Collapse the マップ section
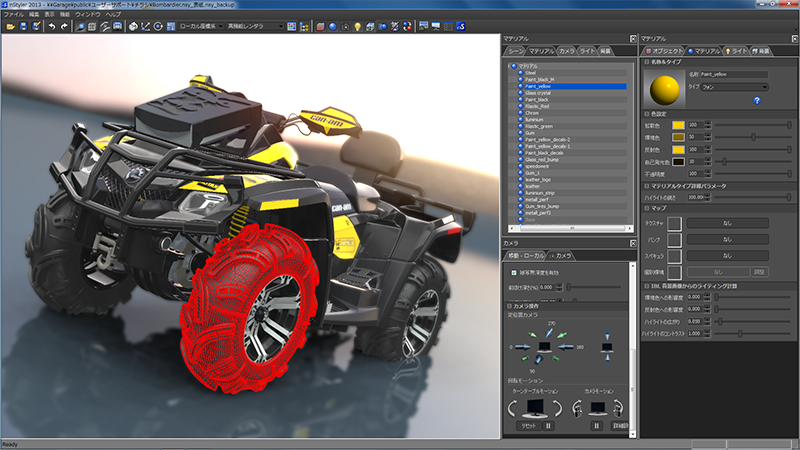 click(x=646, y=207)
